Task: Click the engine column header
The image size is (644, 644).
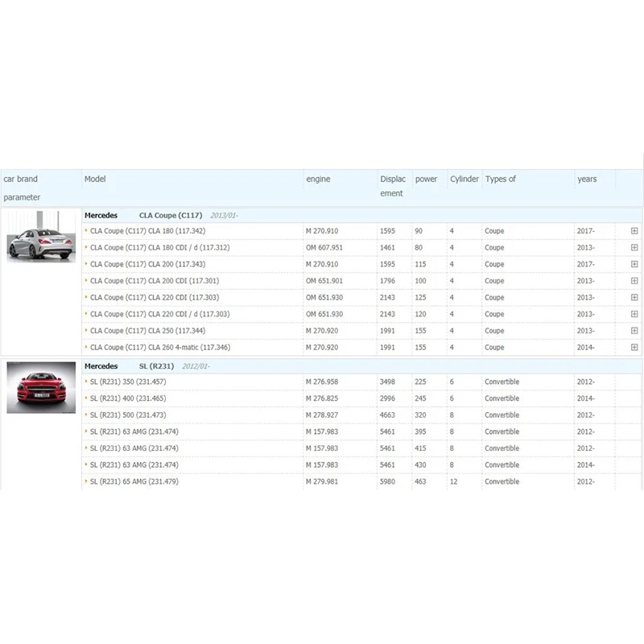Action: point(318,179)
